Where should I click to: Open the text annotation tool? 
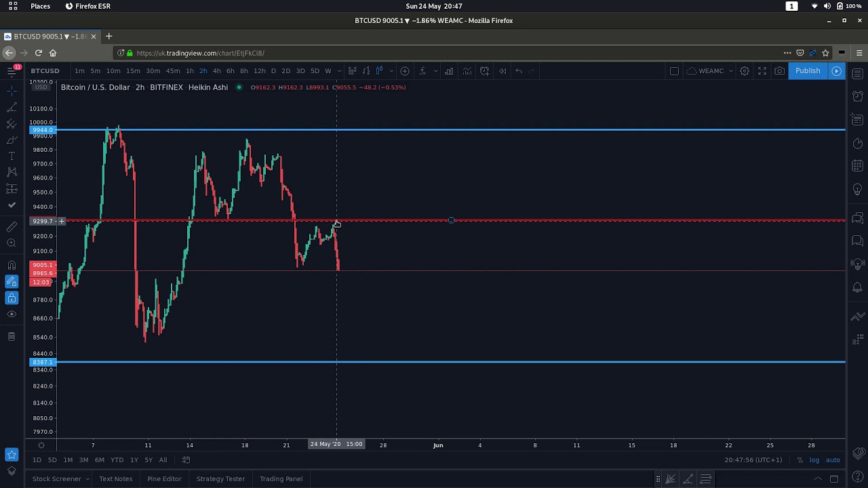tap(12, 156)
